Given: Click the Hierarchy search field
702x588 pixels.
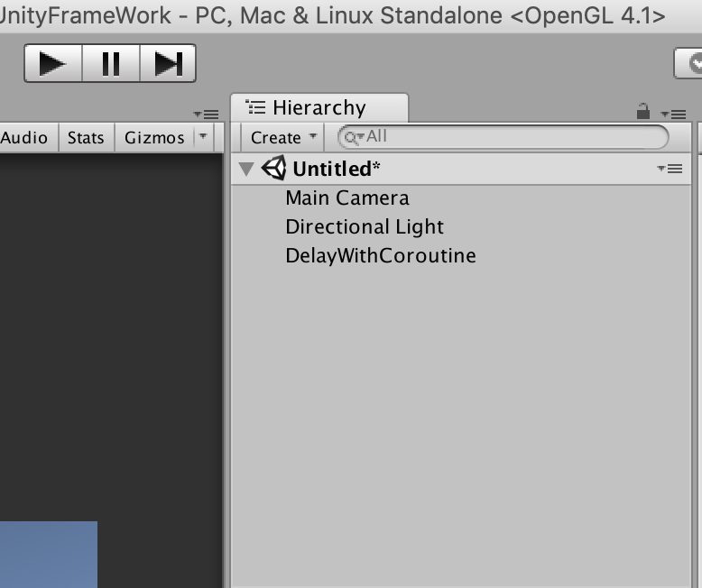Looking at the screenshot, I should pos(503,137).
